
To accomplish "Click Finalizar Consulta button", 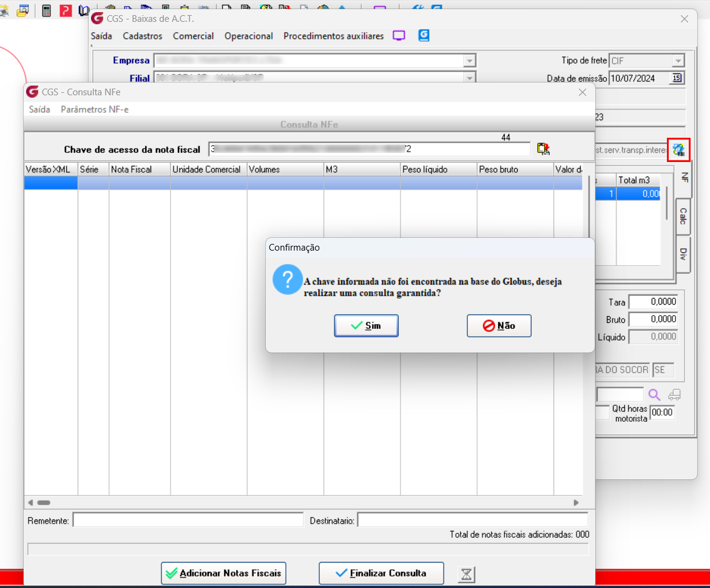I will coord(381,573).
